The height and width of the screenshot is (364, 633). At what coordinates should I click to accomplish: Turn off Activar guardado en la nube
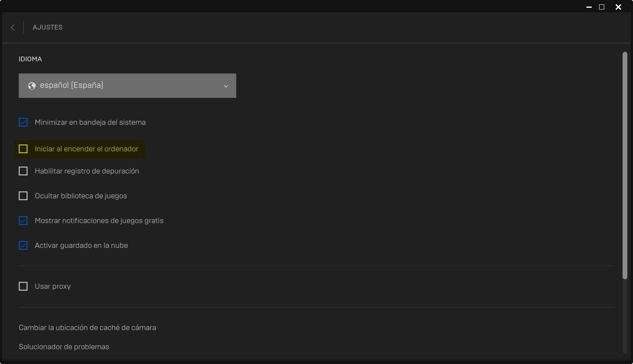[23, 246]
